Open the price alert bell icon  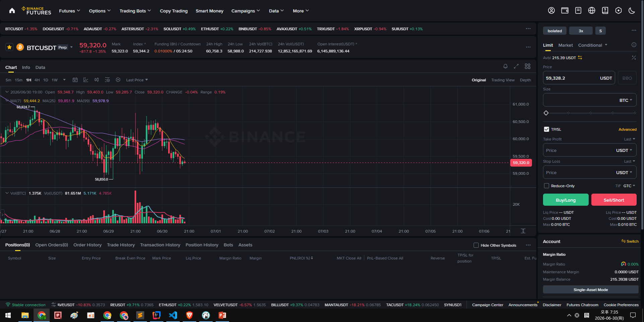pos(505,66)
